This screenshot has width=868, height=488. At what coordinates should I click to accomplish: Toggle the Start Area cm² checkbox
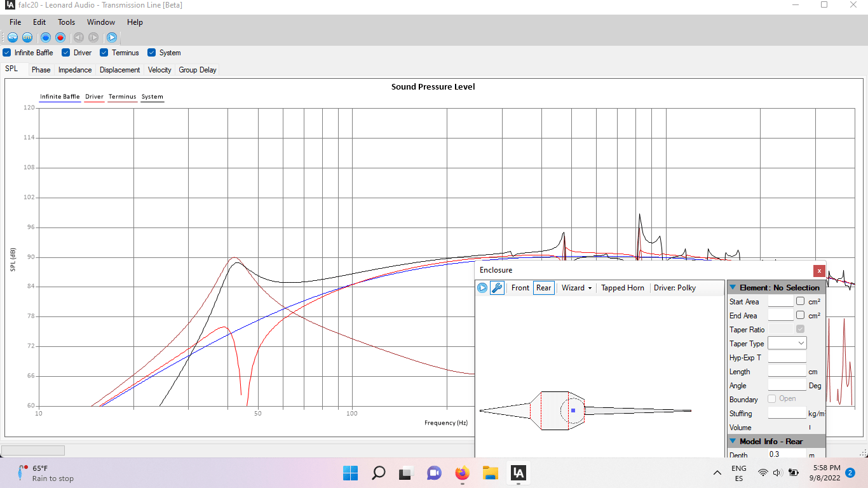pyautogui.click(x=801, y=301)
